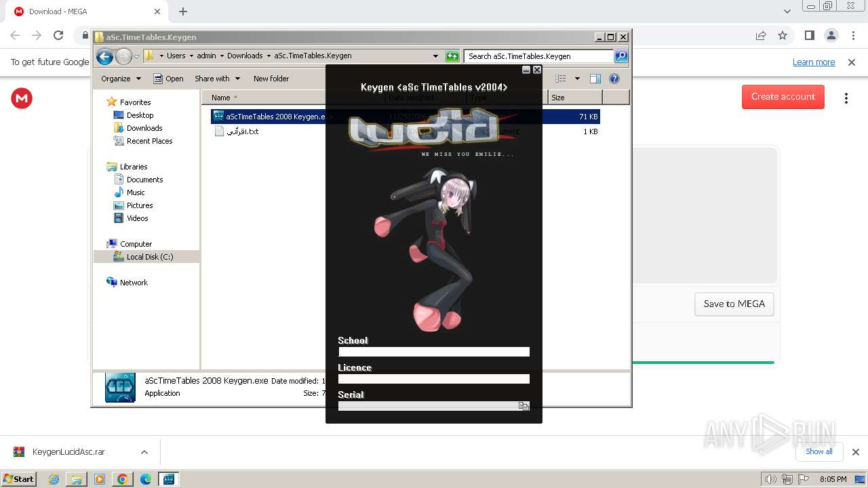Share this page from Chrome toolbar
The width and height of the screenshot is (868, 488).
pyautogui.click(x=761, y=35)
